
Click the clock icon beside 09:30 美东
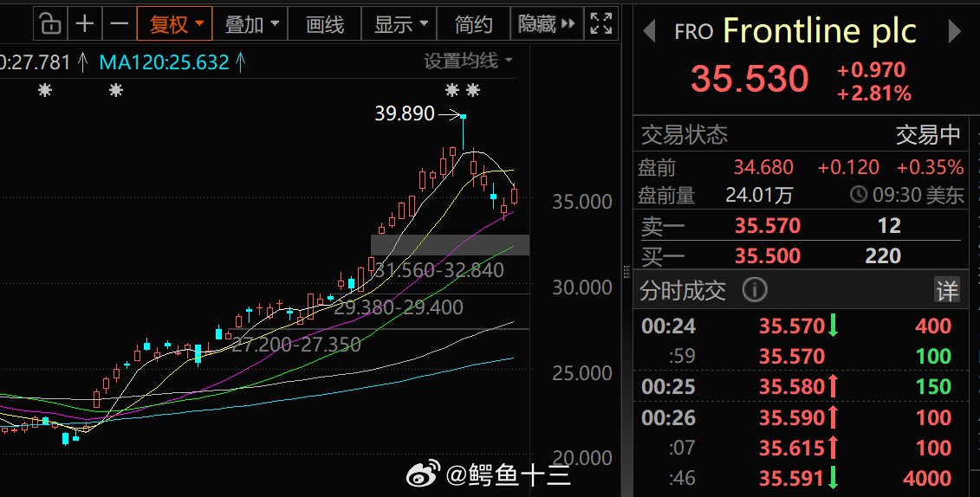coord(859,195)
